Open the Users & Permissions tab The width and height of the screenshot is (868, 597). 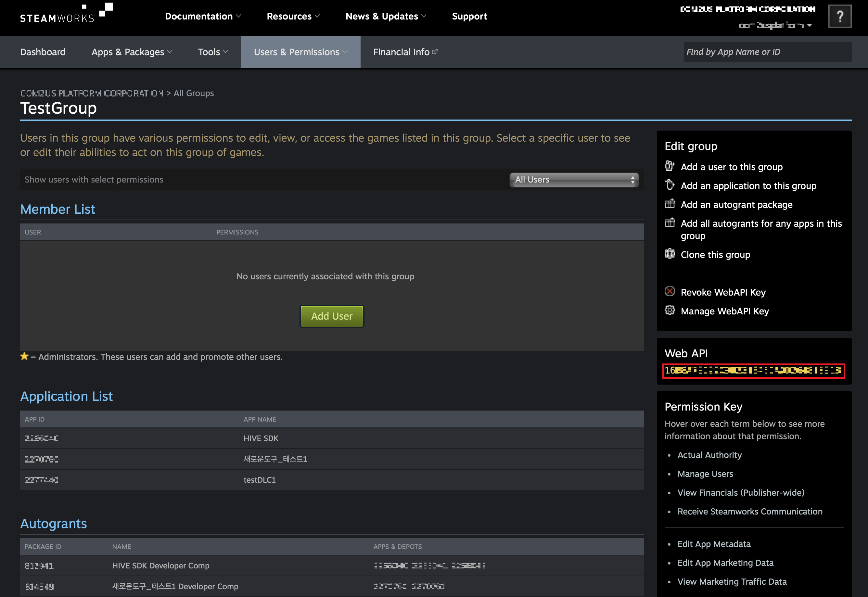[300, 52]
